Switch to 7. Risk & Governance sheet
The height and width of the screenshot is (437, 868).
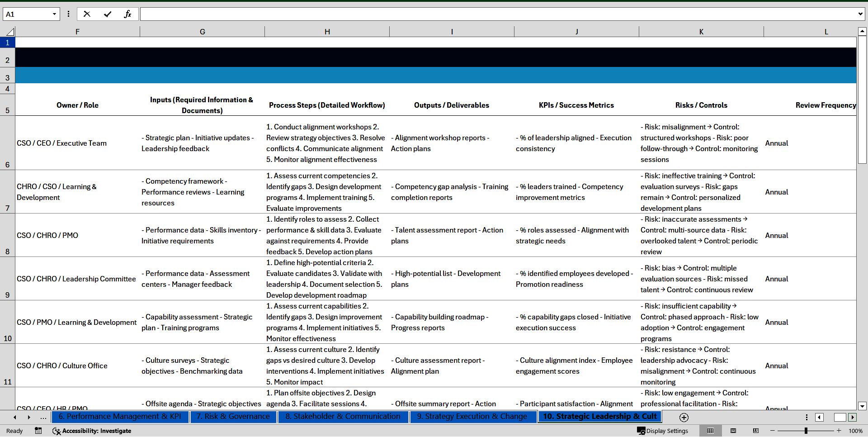(233, 416)
